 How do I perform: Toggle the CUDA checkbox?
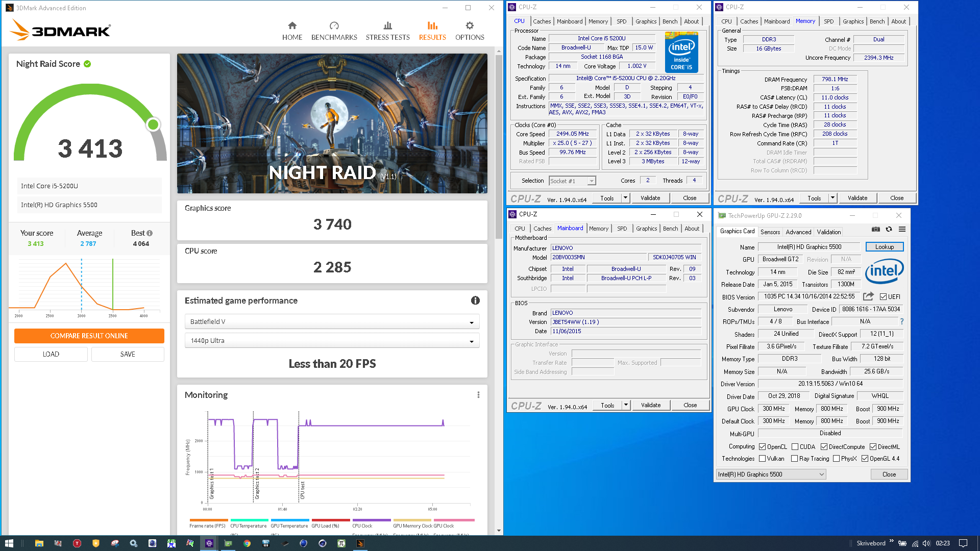pyautogui.click(x=795, y=447)
